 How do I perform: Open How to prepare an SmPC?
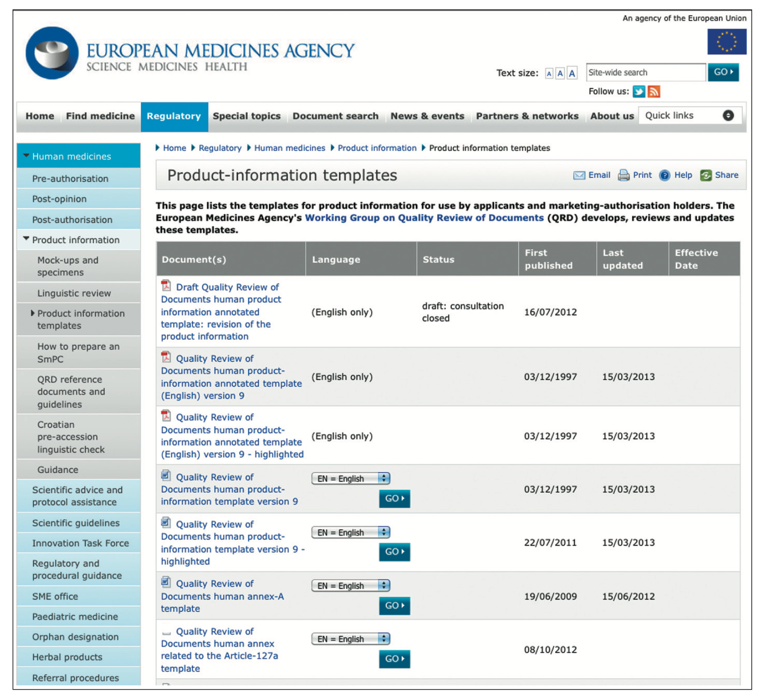(79, 353)
